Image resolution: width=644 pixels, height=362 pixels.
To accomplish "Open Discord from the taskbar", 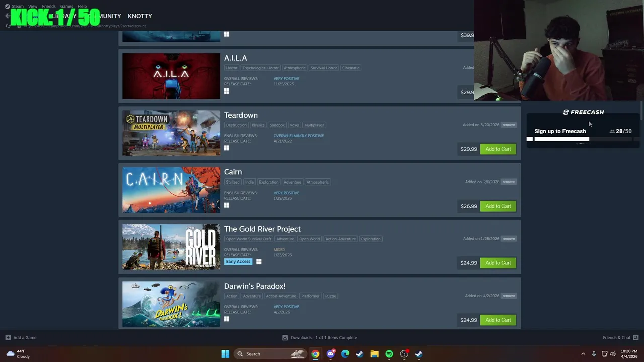I will pyautogui.click(x=331, y=354).
